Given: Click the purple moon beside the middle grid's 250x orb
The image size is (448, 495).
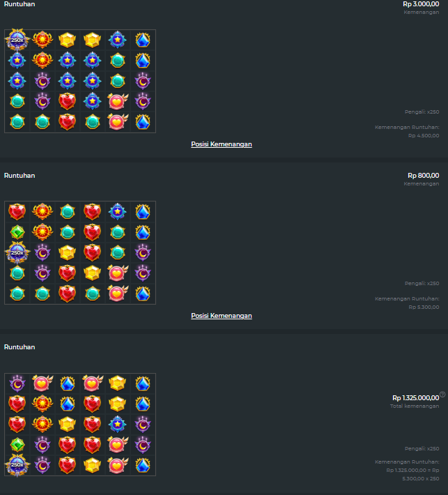Looking at the screenshot, I should 42,252.
